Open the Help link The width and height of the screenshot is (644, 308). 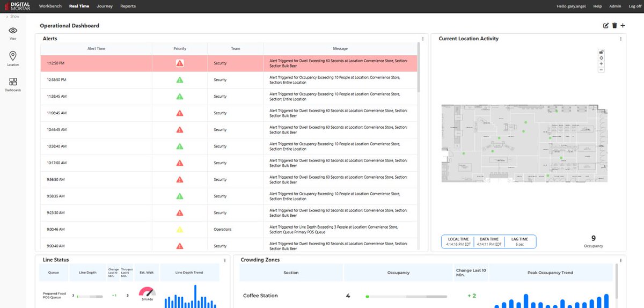pyautogui.click(x=597, y=6)
